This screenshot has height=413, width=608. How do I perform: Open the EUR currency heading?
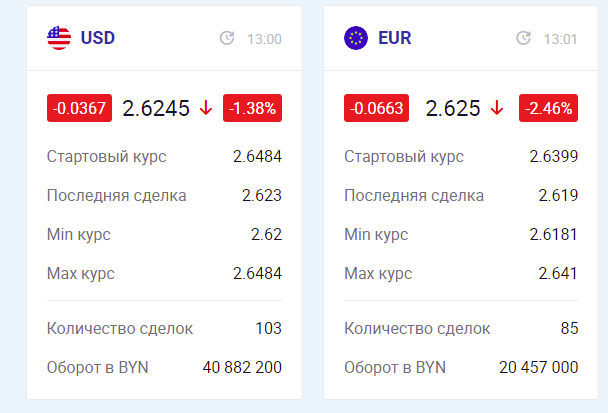pos(395,38)
